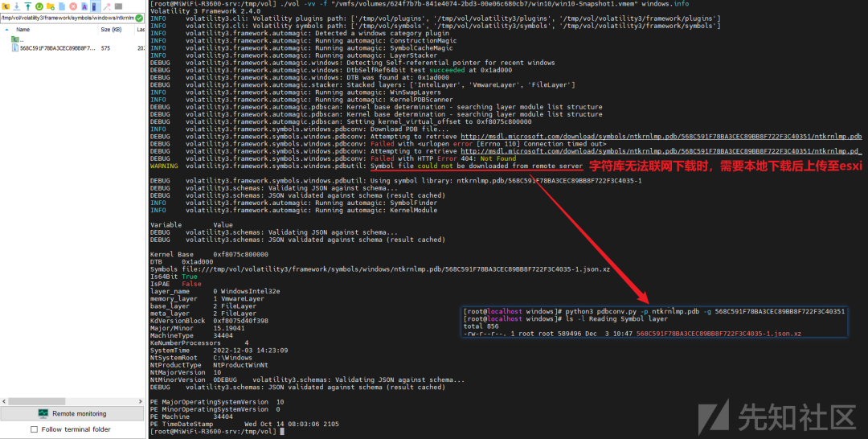Click the 575 size value of the file
Image resolution: width=868 pixels, height=439 pixels.
click(105, 48)
